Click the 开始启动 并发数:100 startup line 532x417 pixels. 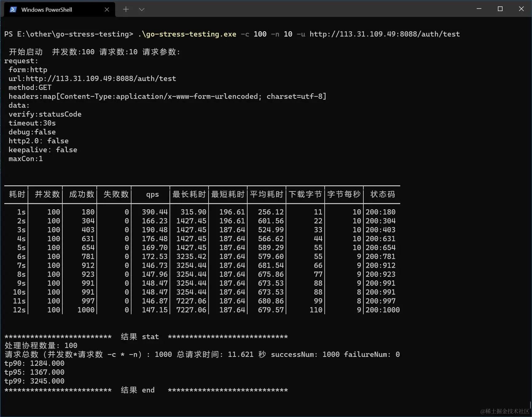tap(95, 52)
